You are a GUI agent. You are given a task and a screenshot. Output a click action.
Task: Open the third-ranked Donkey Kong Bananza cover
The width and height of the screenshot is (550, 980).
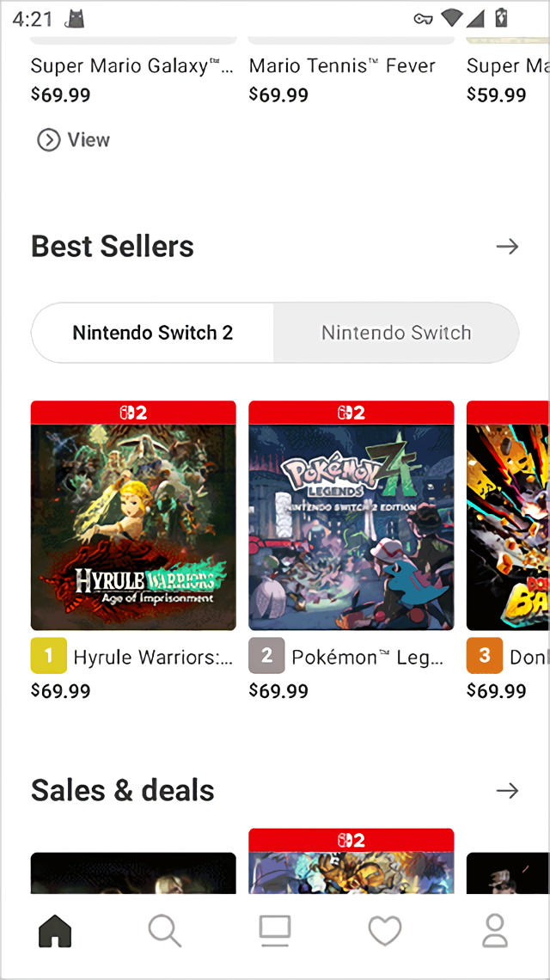click(508, 516)
